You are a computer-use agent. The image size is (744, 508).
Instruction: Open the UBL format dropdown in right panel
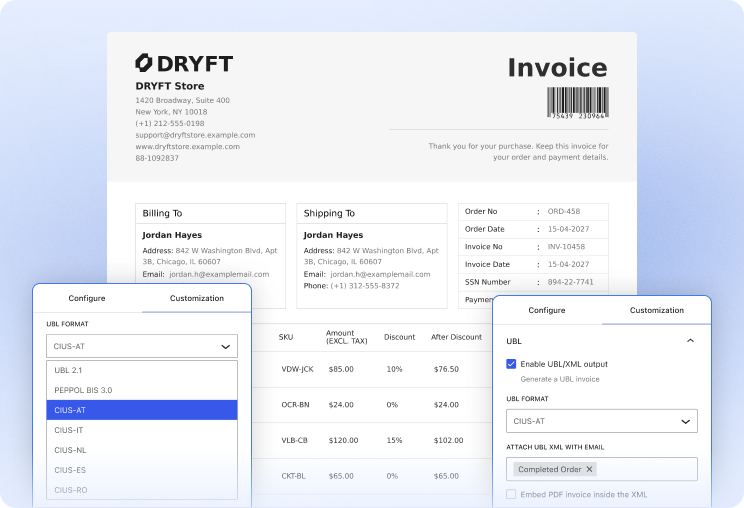pyautogui.click(x=602, y=421)
